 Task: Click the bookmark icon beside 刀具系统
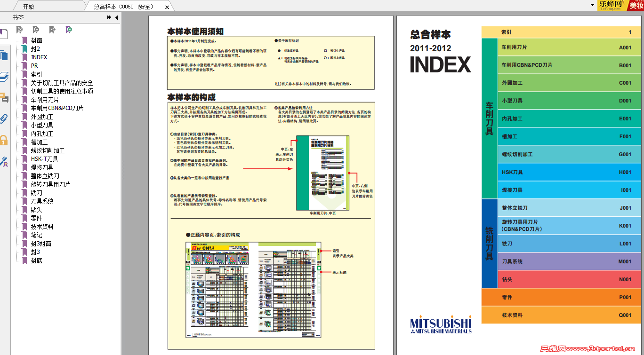[x=24, y=201]
